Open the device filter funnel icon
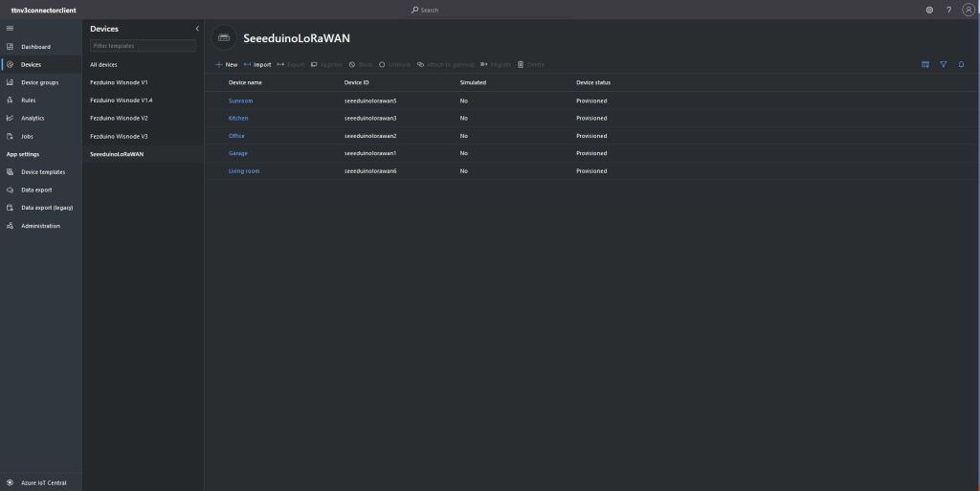Screen dimensions: 980x491 click(943, 65)
